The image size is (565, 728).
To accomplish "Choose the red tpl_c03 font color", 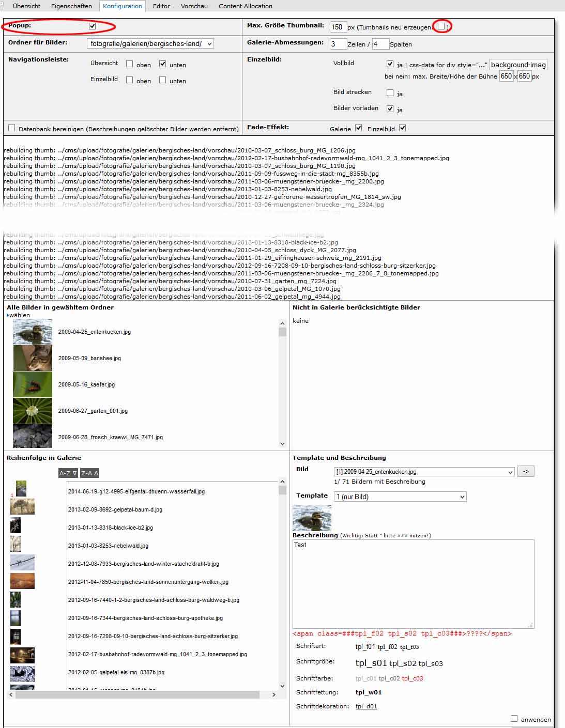I will click(x=413, y=678).
